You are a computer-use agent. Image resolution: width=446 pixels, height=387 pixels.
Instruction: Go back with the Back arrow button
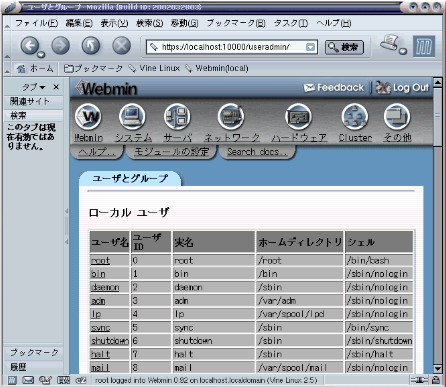pos(30,46)
